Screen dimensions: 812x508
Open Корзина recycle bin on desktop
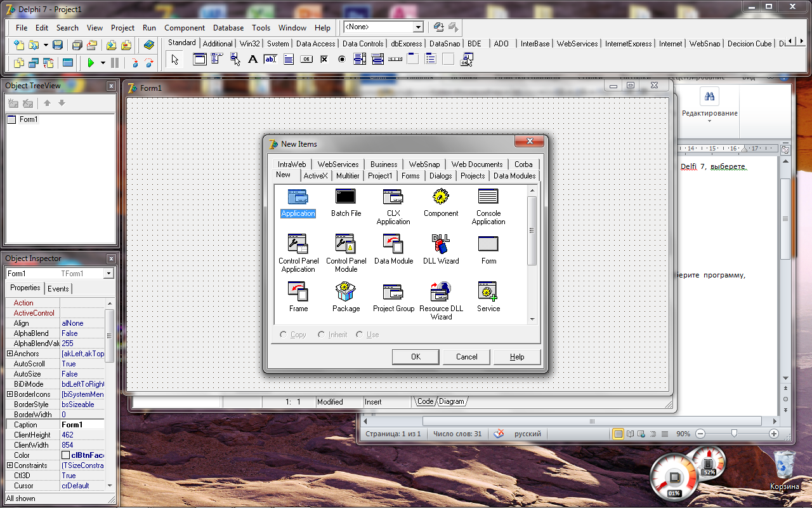point(785,471)
